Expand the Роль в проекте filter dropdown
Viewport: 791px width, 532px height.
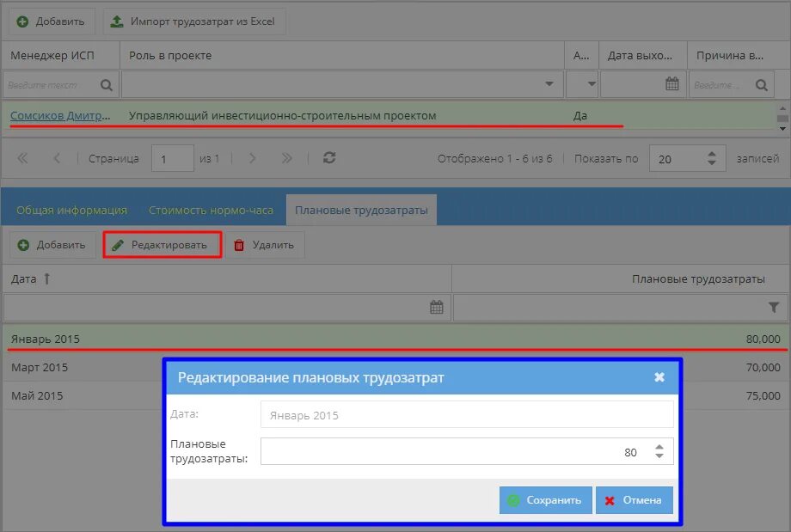(x=549, y=84)
